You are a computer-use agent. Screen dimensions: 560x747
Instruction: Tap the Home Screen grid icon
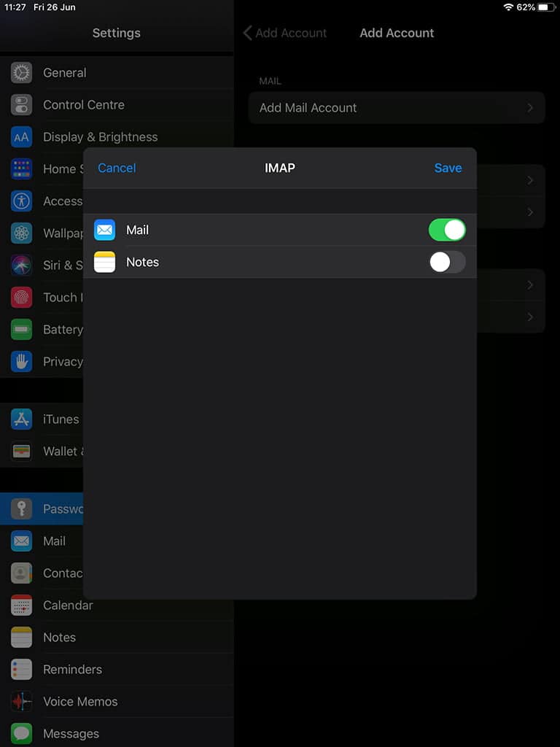21,169
